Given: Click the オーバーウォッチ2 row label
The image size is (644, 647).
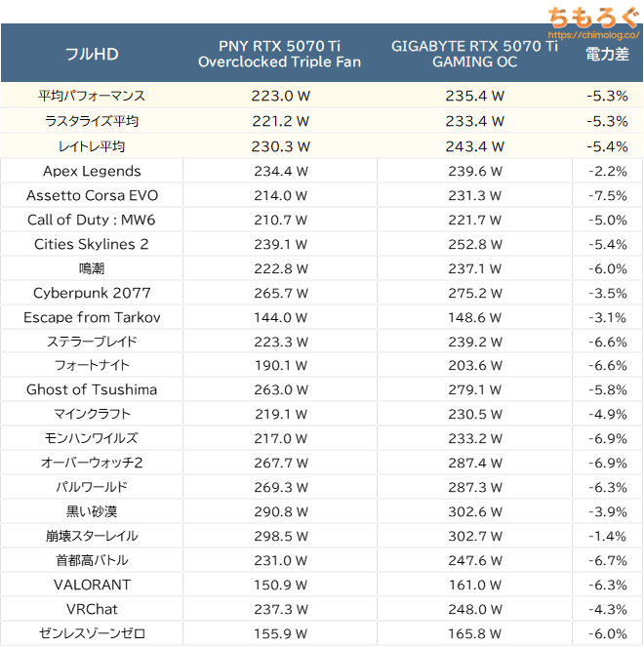Looking at the screenshot, I should (92, 463).
